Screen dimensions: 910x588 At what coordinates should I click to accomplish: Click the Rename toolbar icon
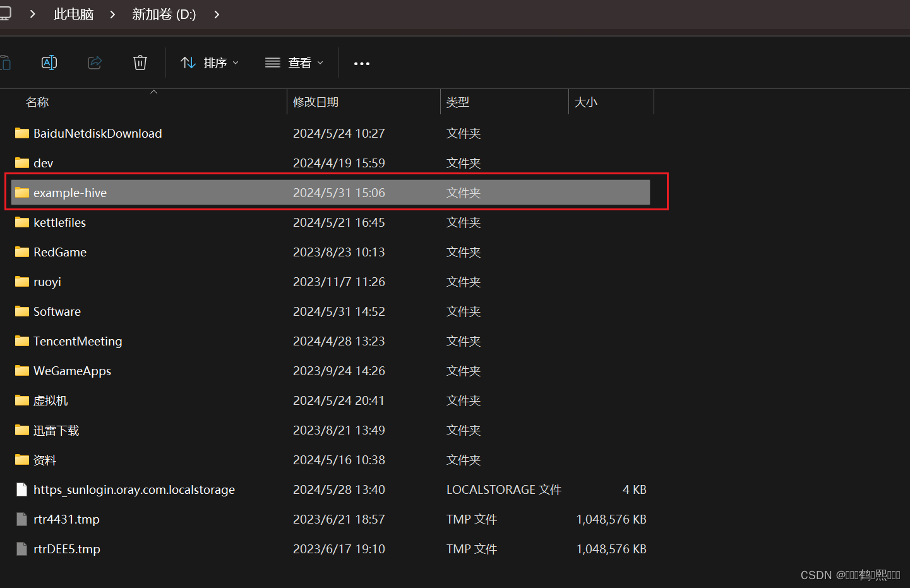tap(49, 63)
